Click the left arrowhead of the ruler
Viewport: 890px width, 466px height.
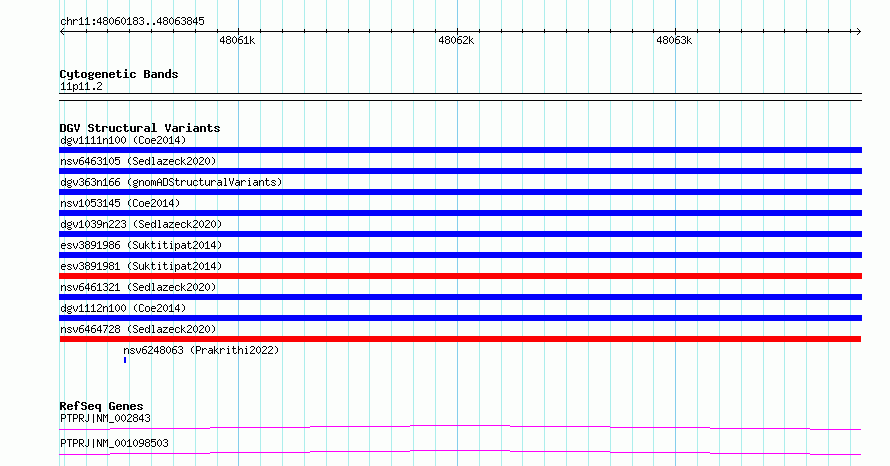coord(62,32)
